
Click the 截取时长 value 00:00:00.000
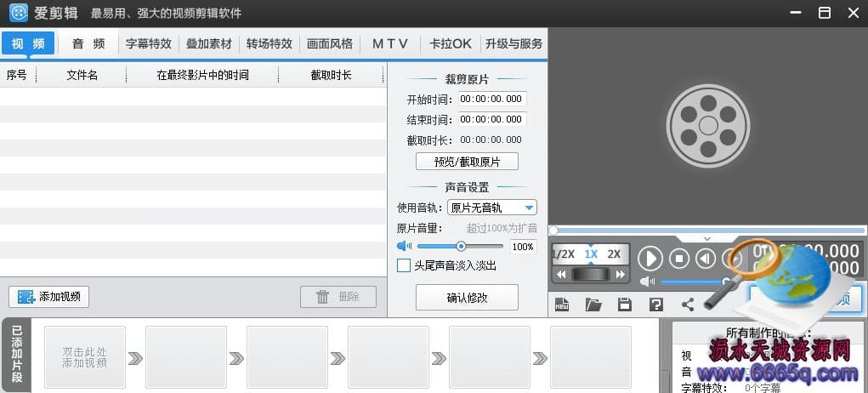tap(491, 140)
